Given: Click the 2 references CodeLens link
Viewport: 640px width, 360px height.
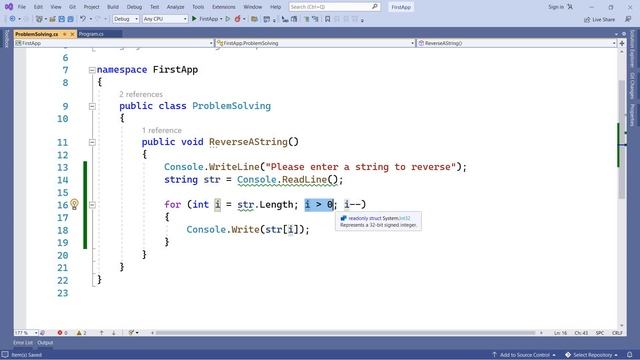Looking at the screenshot, I should tap(141, 94).
